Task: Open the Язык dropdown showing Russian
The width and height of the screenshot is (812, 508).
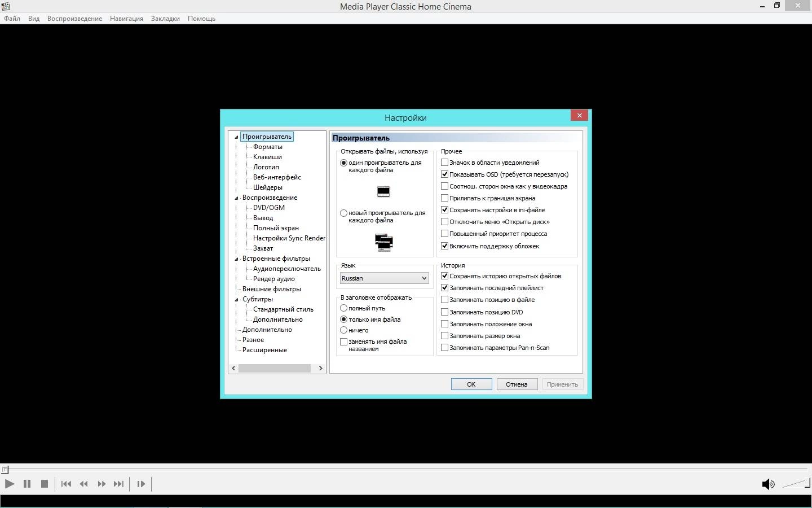Action: [385, 278]
